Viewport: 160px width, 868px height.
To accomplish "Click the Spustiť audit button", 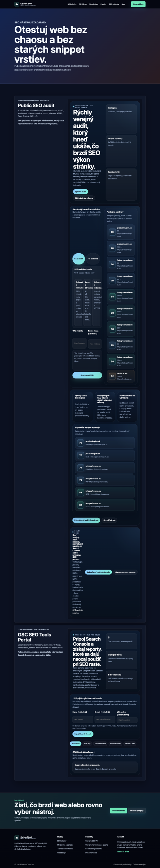I will coord(81,192).
